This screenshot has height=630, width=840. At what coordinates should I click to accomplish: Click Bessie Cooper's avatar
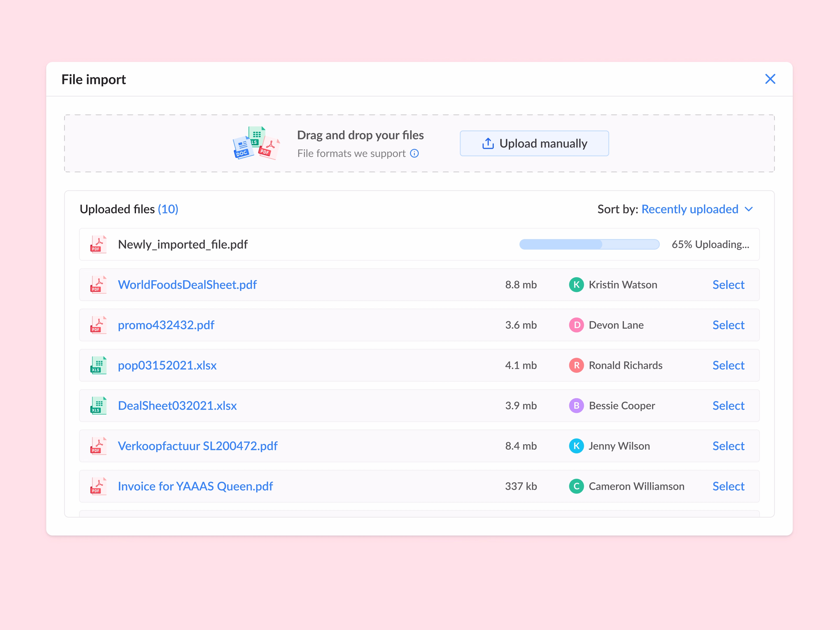pos(576,405)
